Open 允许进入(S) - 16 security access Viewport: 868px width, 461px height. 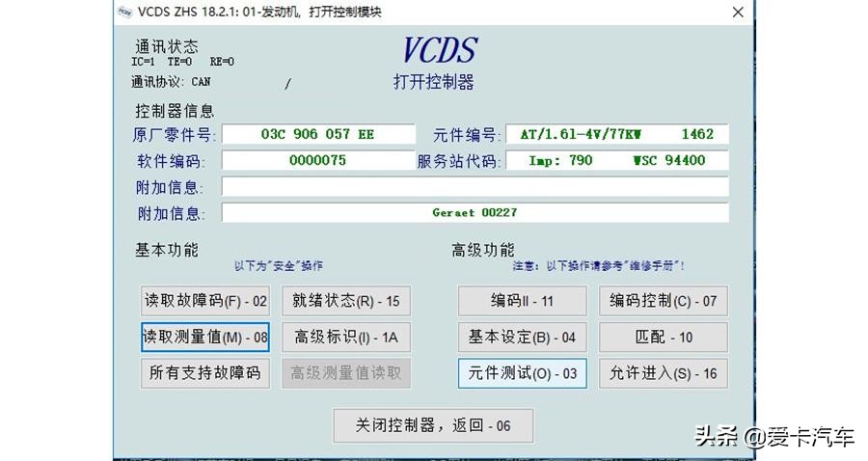pos(664,373)
